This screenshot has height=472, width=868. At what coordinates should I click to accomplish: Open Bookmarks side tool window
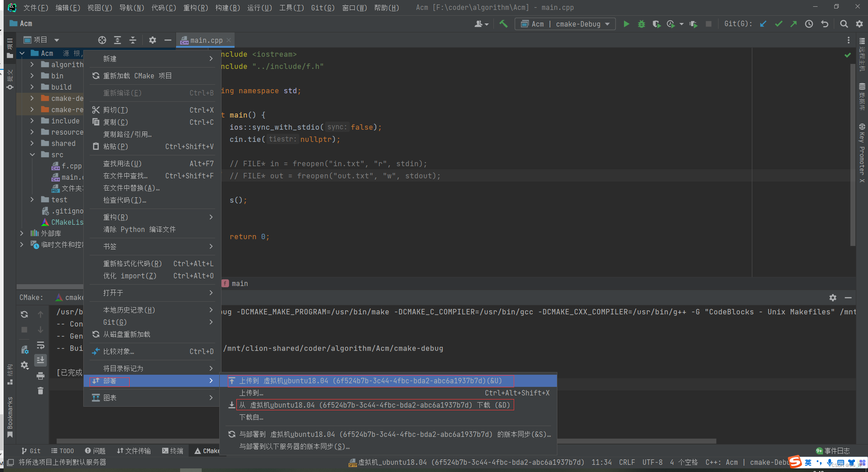coord(10,417)
